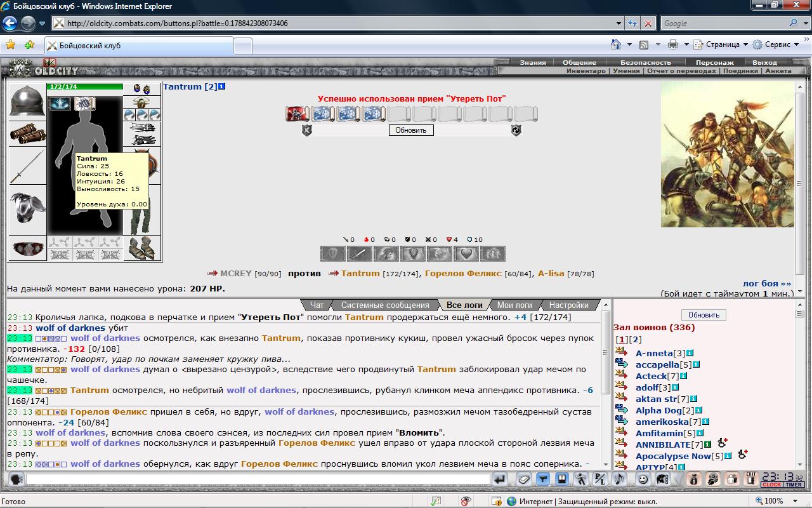Image resolution: width=812 pixels, height=508 pixels.
Task: Click the P/L chat toolbar icon
Action: [600, 479]
